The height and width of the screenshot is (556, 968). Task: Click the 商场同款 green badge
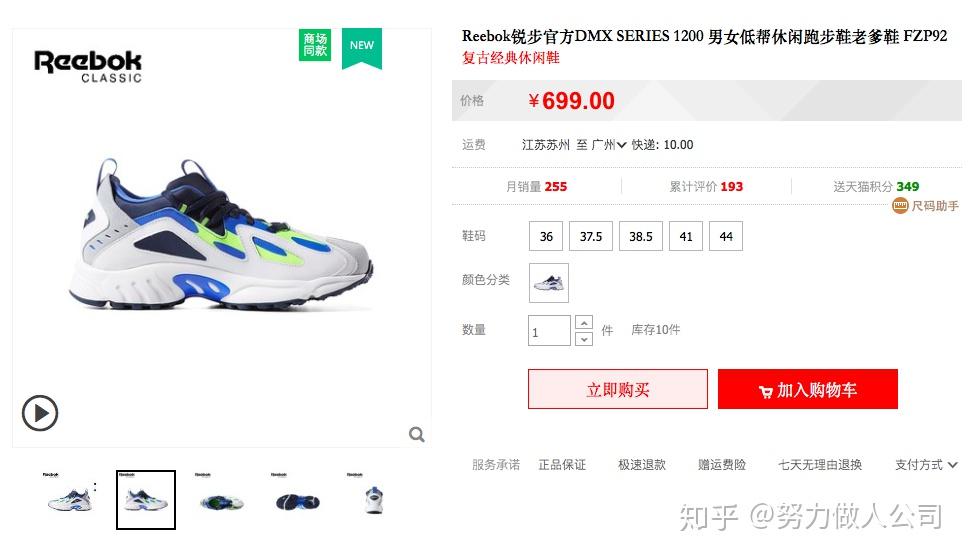pyautogui.click(x=315, y=45)
